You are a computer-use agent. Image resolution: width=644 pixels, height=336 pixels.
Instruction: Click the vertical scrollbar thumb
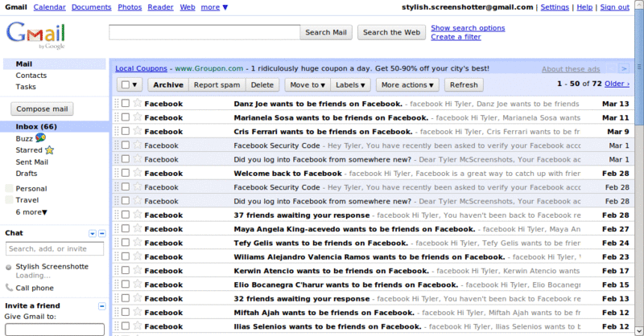click(x=639, y=67)
